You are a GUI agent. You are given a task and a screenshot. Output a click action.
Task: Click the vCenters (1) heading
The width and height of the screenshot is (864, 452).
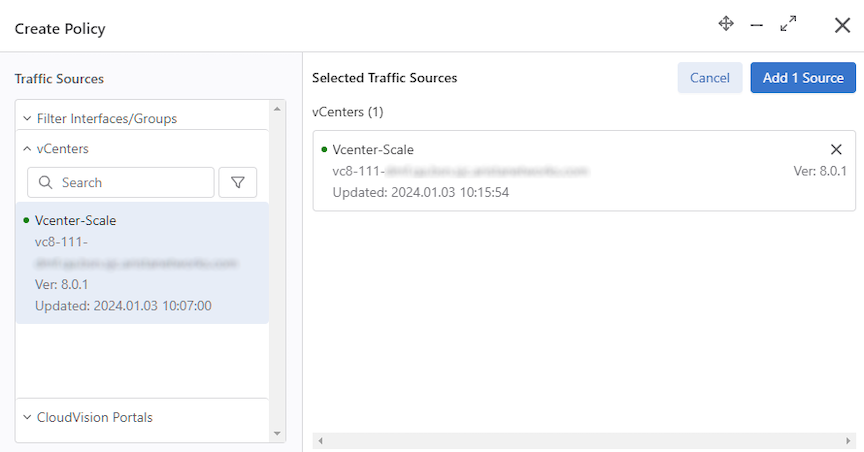coord(348,112)
